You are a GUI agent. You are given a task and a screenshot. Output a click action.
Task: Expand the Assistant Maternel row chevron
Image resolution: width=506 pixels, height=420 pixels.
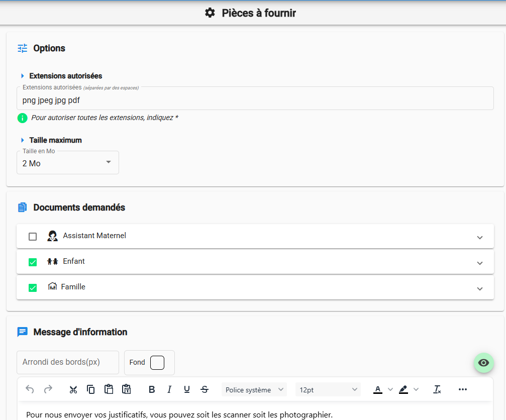(x=480, y=237)
